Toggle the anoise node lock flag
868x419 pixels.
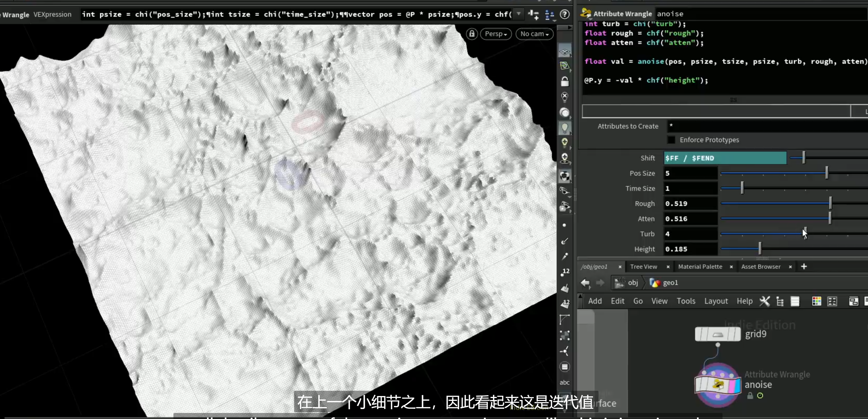pyautogui.click(x=750, y=395)
